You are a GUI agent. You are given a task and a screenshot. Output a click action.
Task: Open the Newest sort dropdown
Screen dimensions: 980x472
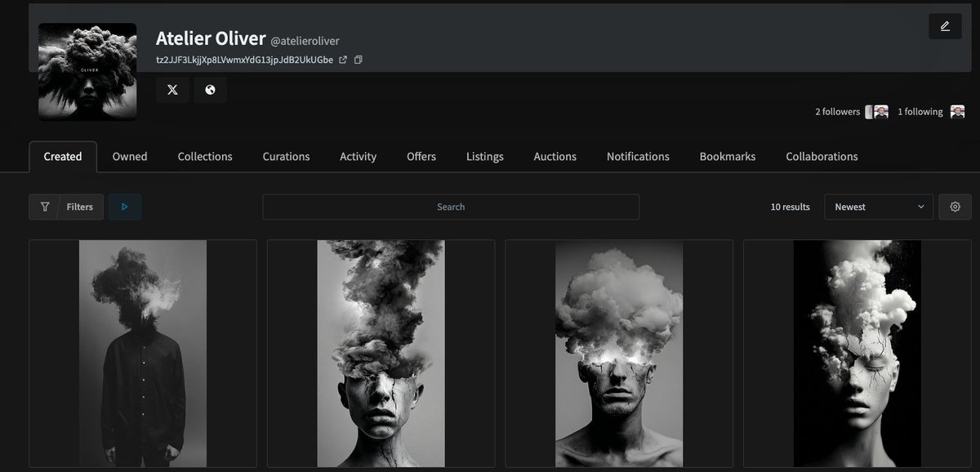(879, 207)
